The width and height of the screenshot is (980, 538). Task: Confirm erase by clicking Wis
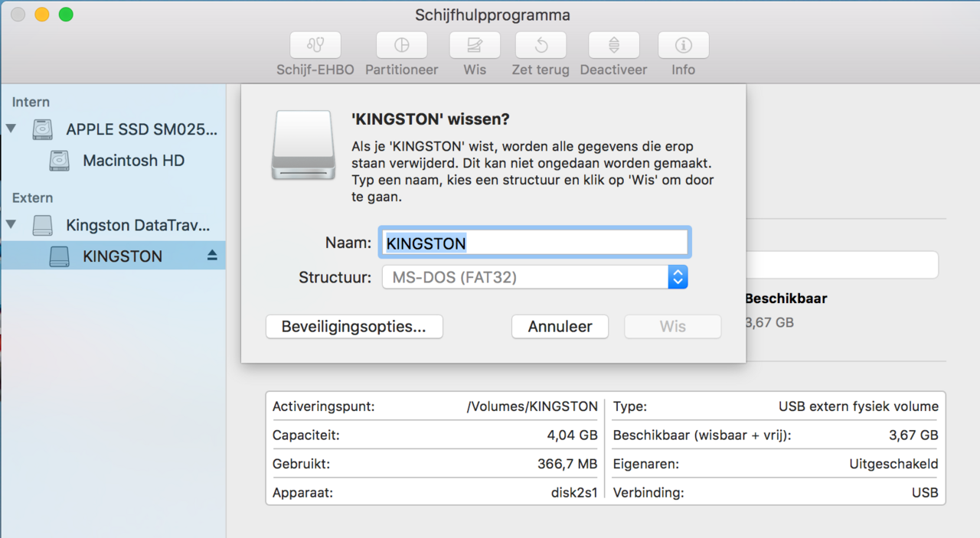coord(672,326)
